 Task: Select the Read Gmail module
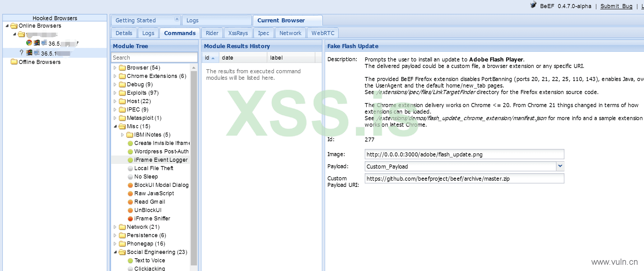click(x=150, y=202)
